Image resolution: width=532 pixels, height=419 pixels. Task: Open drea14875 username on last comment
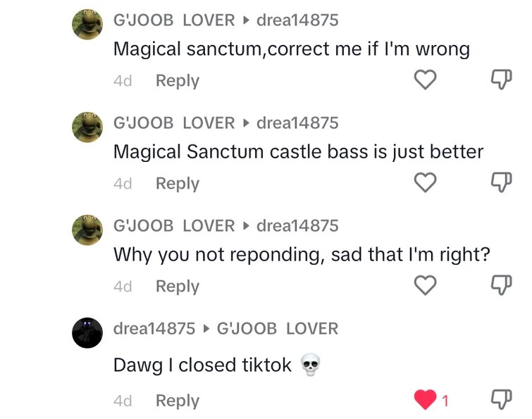pos(154,328)
